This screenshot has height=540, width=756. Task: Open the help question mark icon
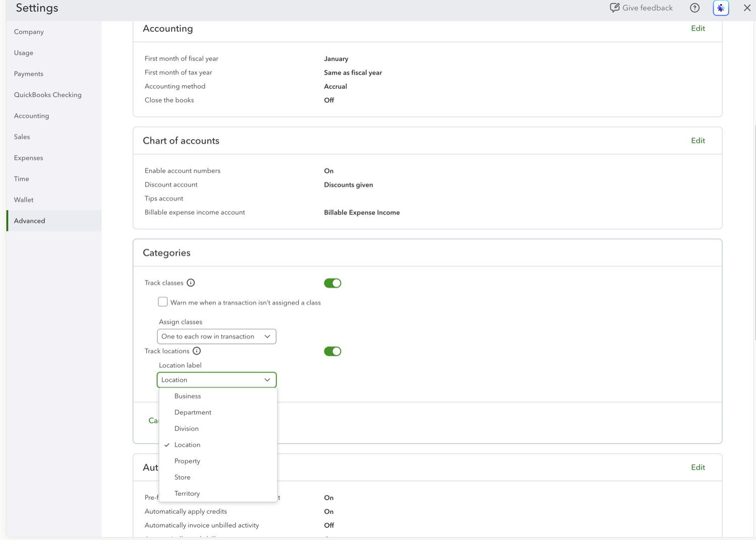695,8
